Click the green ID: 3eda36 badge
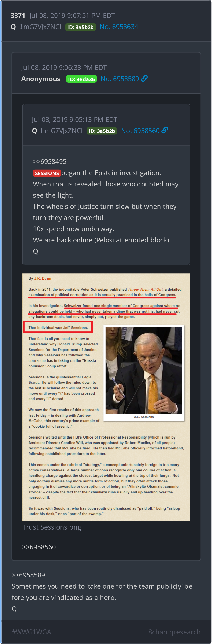Screen dimensions: 212x644 click(81, 79)
